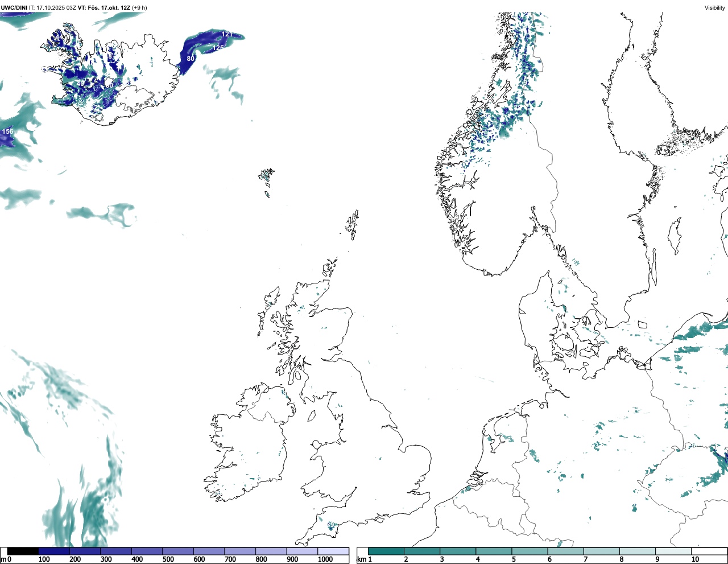Click the '9' tick label on the km scale

pyautogui.click(x=657, y=559)
